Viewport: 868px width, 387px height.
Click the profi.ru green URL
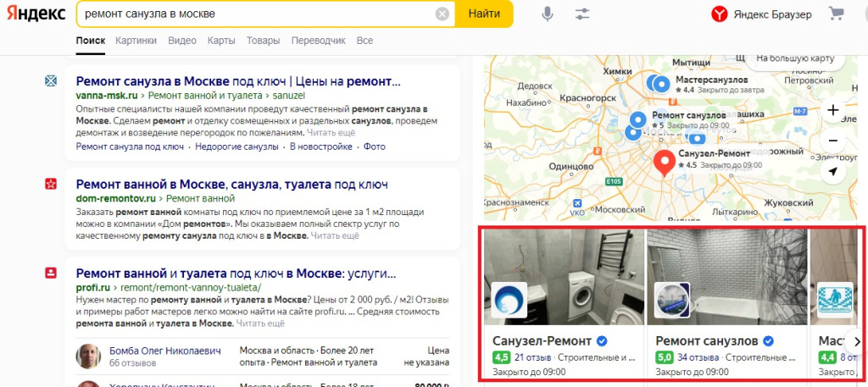[92, 287]
